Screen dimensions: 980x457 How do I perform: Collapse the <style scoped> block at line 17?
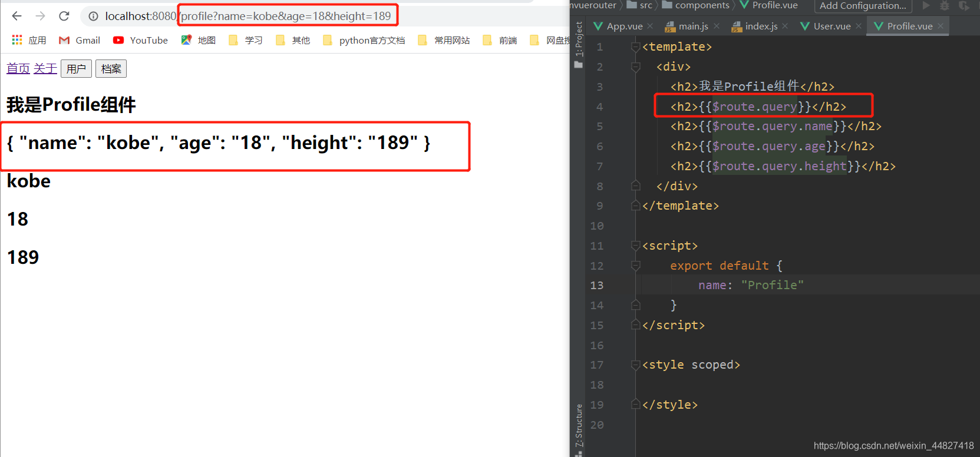[635, 365]
